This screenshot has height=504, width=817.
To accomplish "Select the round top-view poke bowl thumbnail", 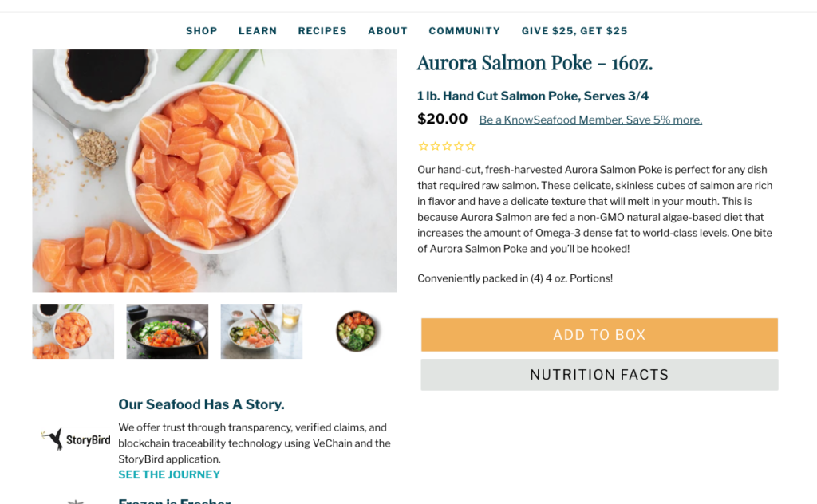I will [357, 331].
